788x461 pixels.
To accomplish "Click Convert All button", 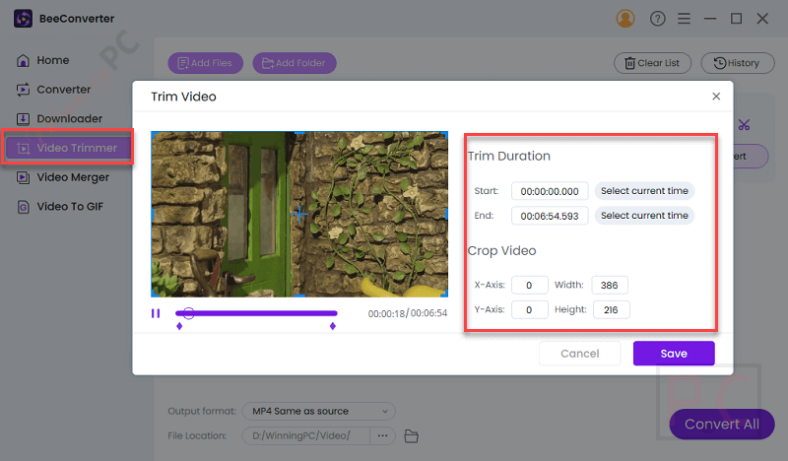I will tap(722, 424).
